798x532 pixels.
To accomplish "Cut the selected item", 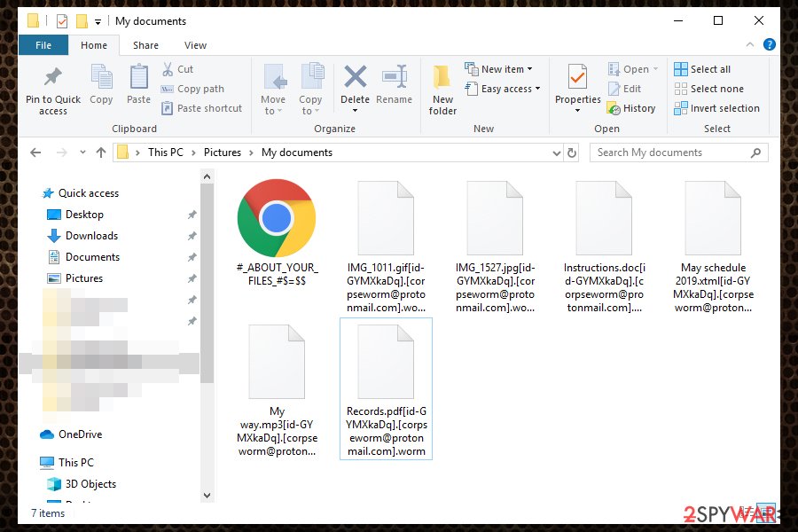I will pyautogui.click(x=177, y=69).
